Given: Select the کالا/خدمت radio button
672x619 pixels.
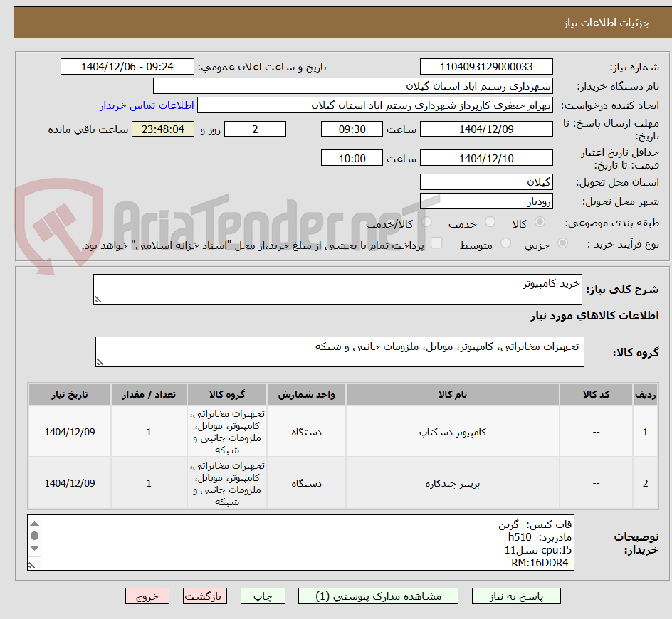Looking at the screenshot, I should 426,222.
